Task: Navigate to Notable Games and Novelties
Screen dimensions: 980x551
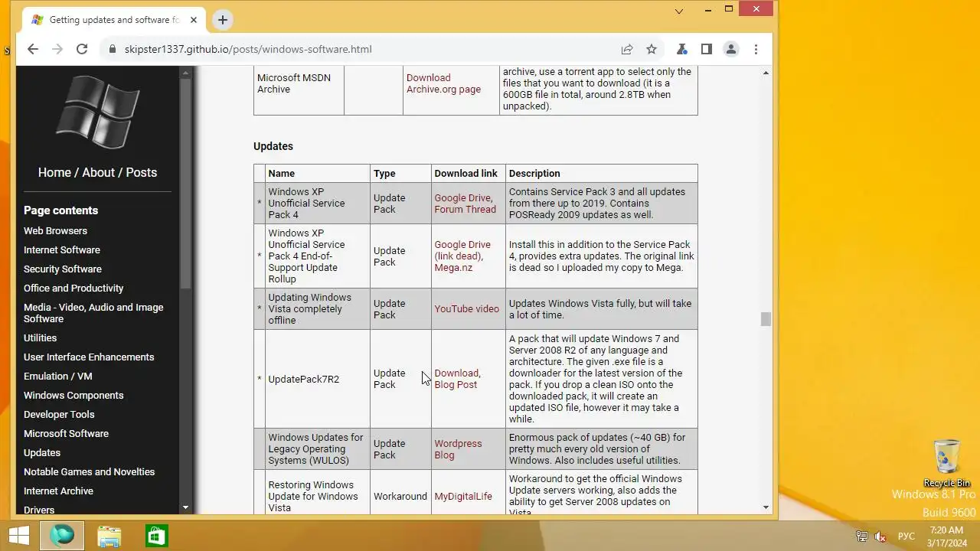Action: click(x=89, y=471)
